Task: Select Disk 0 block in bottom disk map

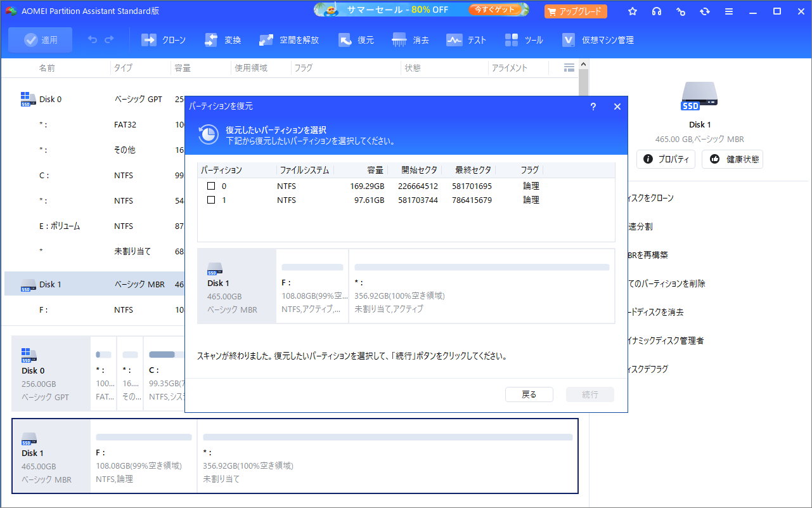Action: coord(51,373)
